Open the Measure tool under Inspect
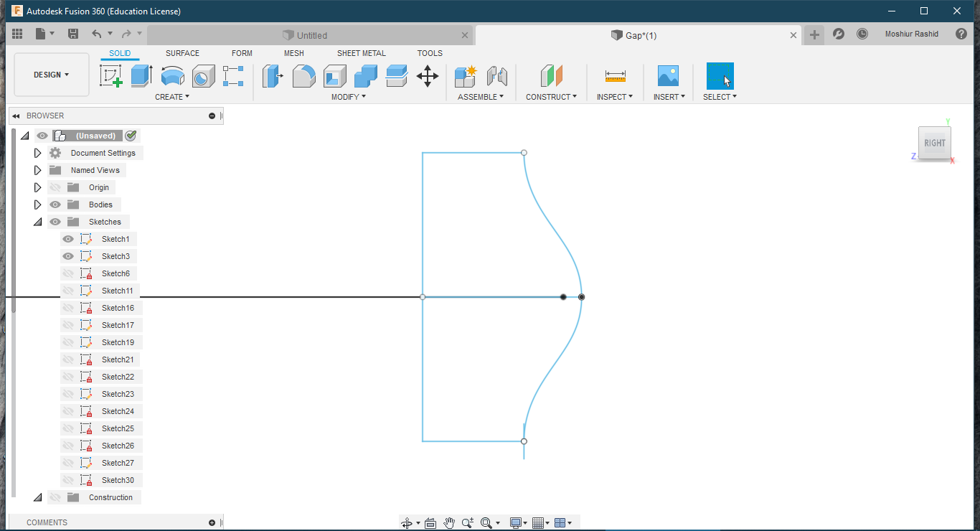This screenshot has height=531, width=980. tap(614, 75)
